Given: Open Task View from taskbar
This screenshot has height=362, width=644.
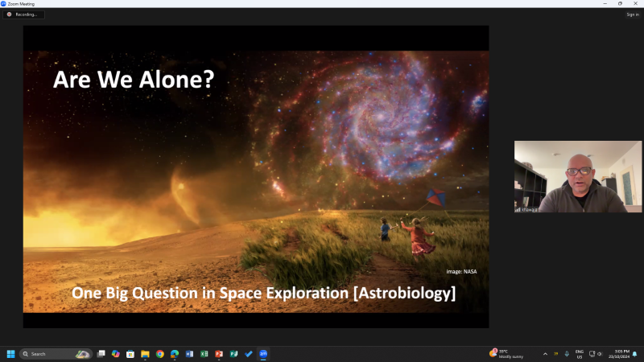Looking at the screenshot, I should point(101,354).
